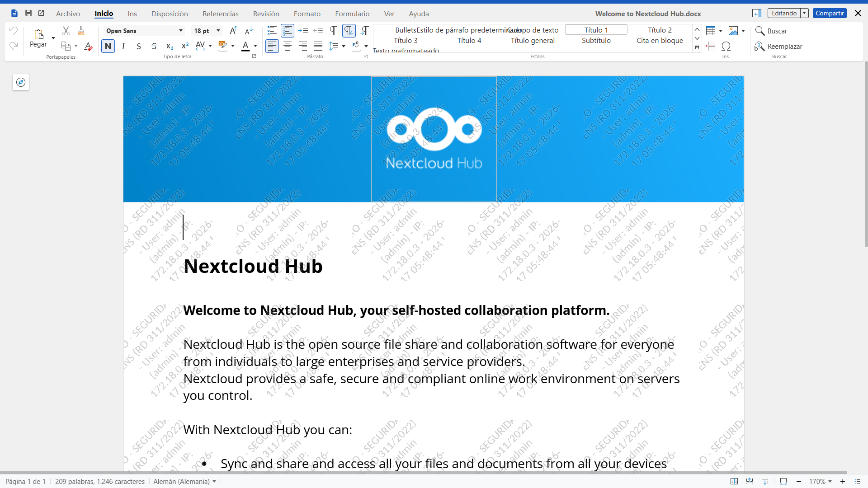The height and width of the screenshot is (488, 868).
Task: Click the blue document icon in title bar
Action: click(14, 14)
